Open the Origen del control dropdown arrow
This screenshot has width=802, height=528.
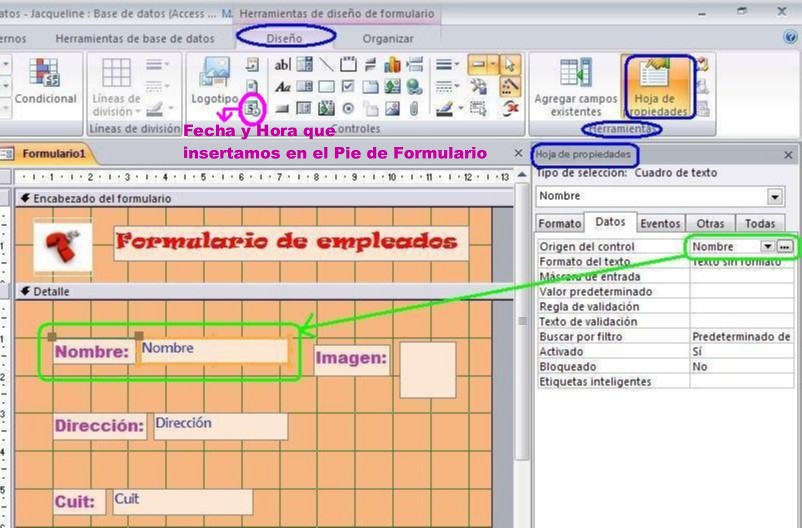tap(768, 247)
